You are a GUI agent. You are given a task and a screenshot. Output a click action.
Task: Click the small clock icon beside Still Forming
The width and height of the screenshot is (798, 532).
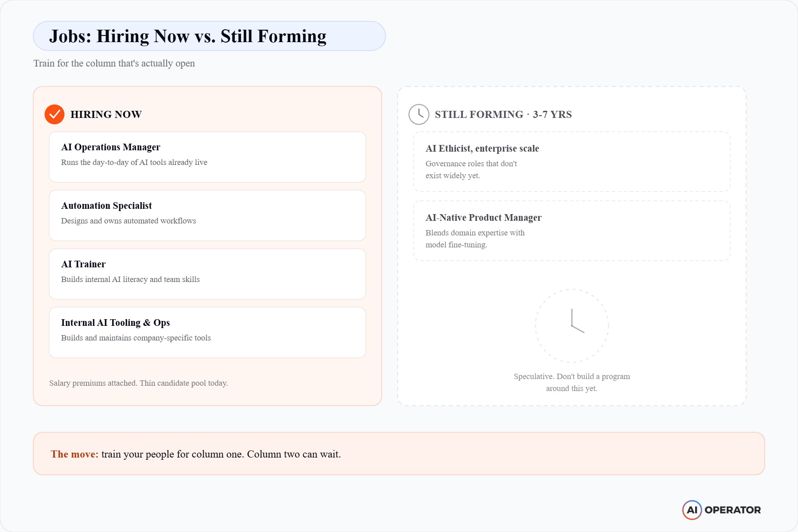[x=419, y=114]
